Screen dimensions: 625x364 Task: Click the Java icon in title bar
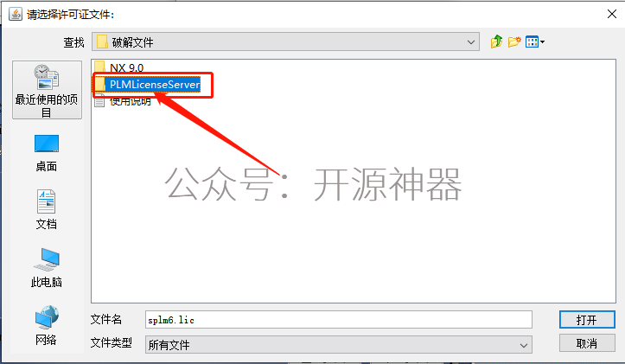(16, 15)
